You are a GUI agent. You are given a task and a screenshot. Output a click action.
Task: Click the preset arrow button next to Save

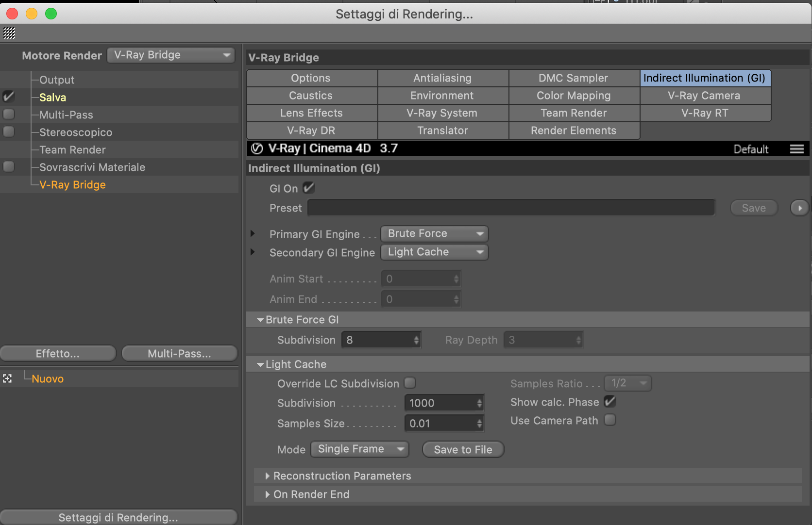(799, 208)
